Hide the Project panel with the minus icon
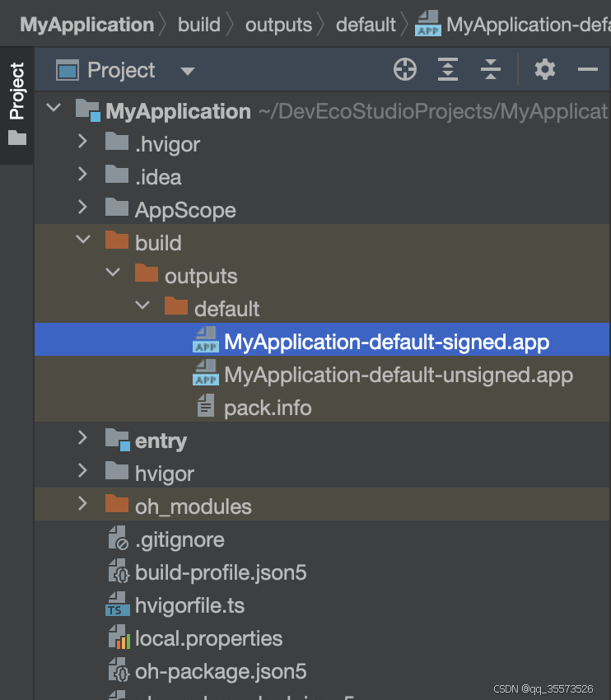The height and width of the screenshot is (700, 611). [x=588, y=70]
